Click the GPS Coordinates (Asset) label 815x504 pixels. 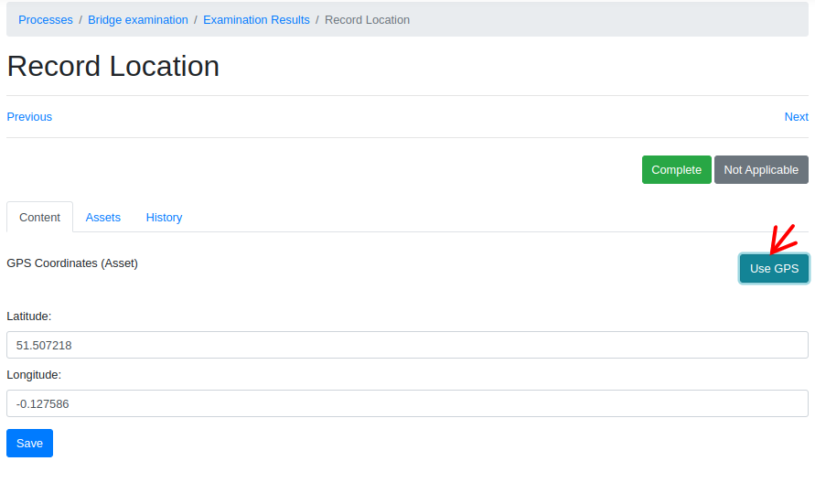point(72,263)
